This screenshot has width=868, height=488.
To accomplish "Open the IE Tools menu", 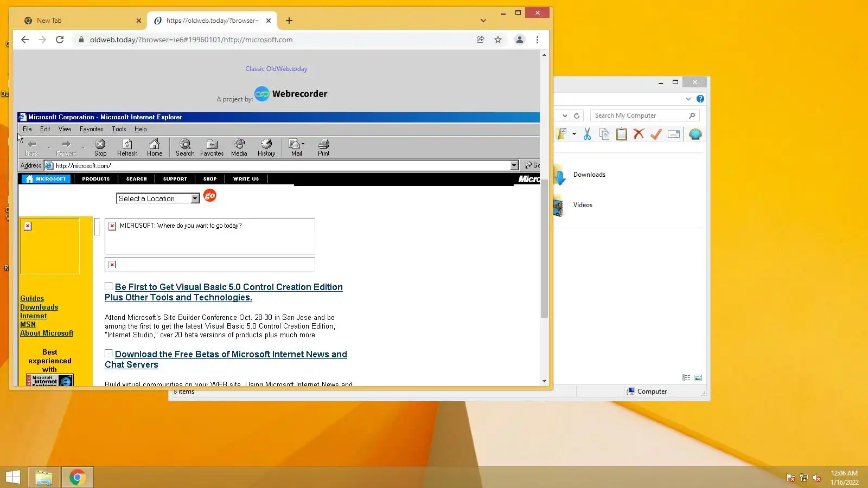I will click(x=119, y=129).
